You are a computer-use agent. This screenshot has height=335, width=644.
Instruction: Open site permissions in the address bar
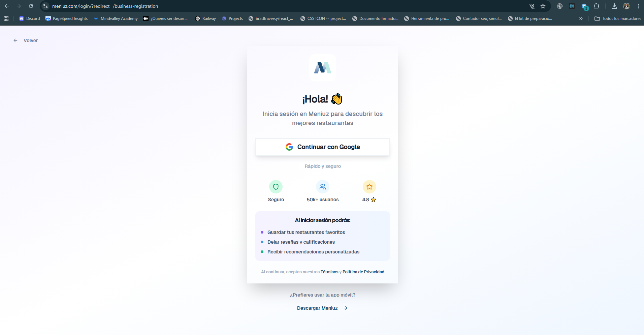pos(44,6)
